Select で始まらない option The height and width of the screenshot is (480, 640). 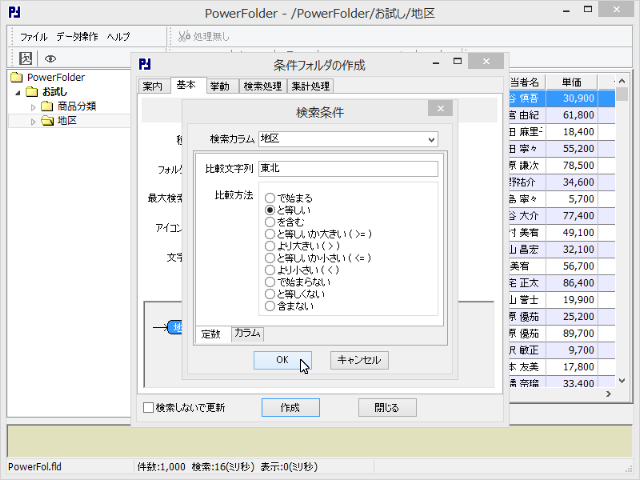pos(270,282)
